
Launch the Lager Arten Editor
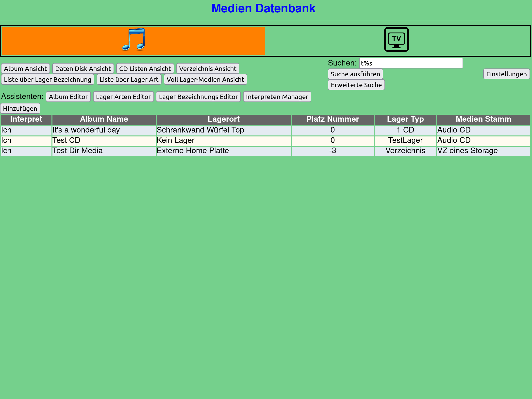pyautogui.click(x=123, y=97)
